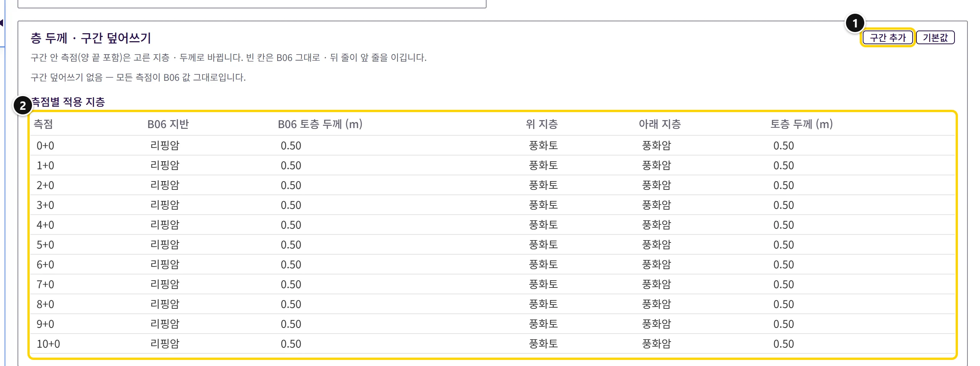Click 풍화암 in the 6+0 row
The height and width of the screenshot is (366, 980).
click(657, 264)
